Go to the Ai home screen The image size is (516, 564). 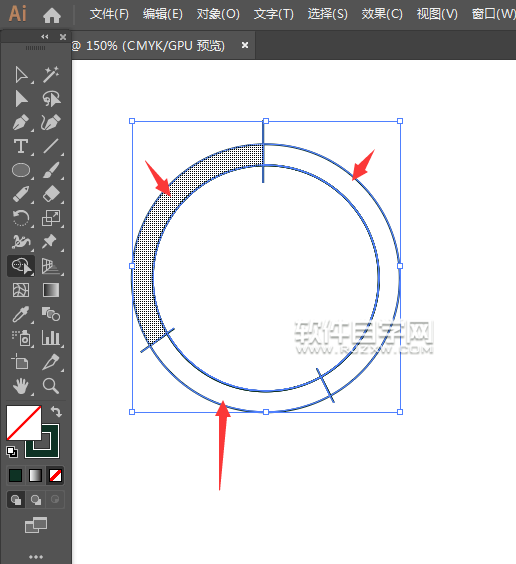point(52,15)
